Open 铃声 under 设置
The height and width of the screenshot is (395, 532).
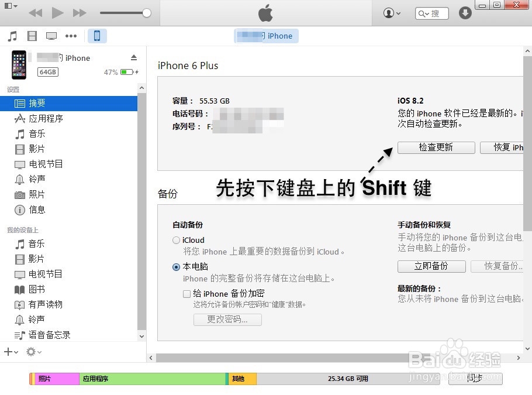coord(69,179)
